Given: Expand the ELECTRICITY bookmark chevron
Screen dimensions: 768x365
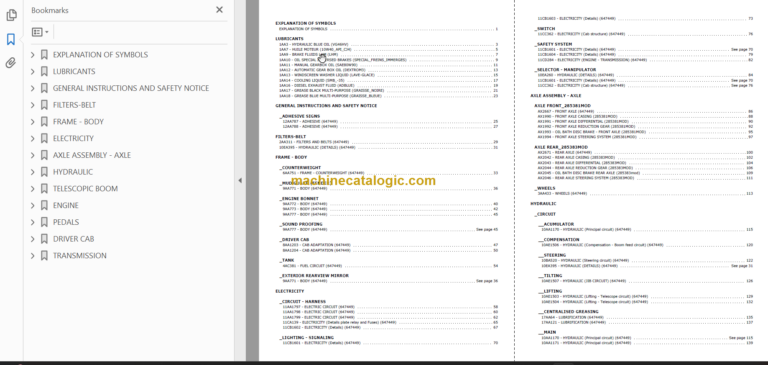Looking at the screenshot, I should pyautogui.click(x=33, y=139).
